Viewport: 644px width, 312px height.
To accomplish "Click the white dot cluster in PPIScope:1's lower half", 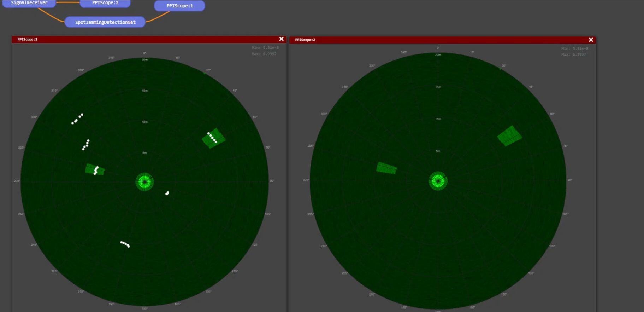I will pos(125,244).
